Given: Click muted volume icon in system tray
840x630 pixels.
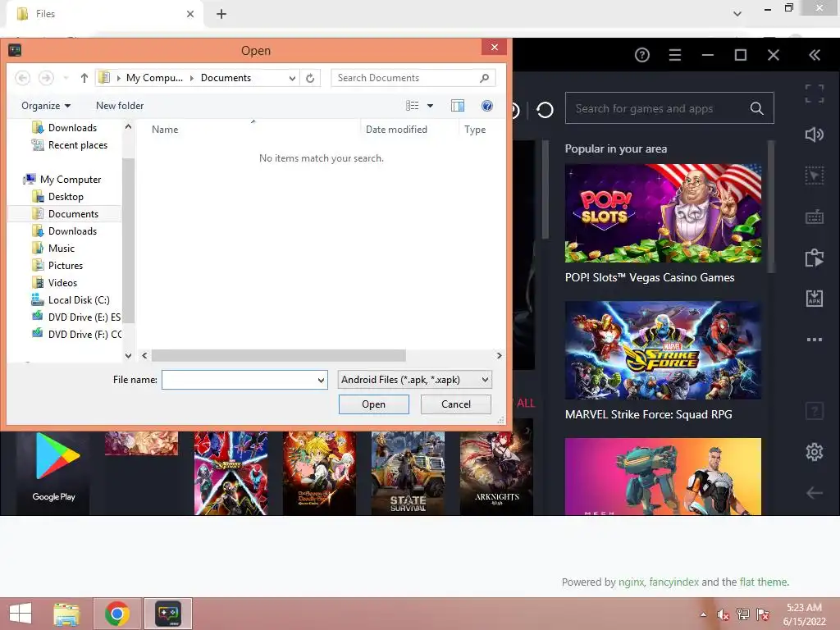Looking at the screenshot, I should [724, 614].
